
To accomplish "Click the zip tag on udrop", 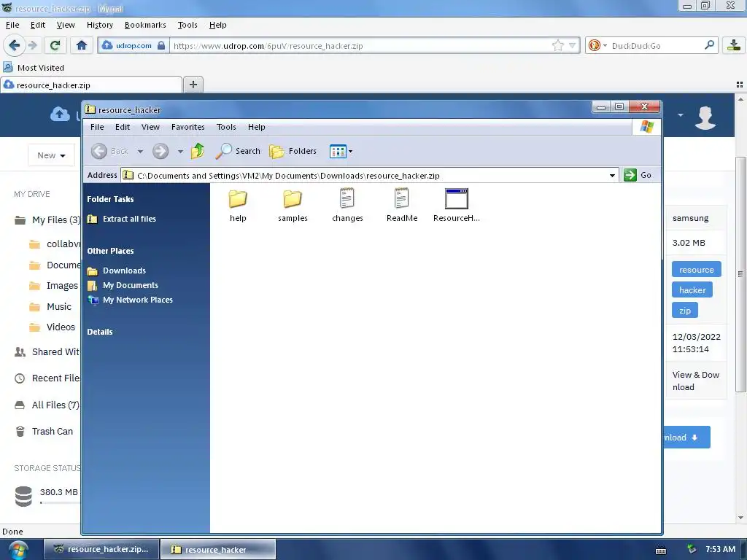I will pyautogui.click(x=684, y=311).
